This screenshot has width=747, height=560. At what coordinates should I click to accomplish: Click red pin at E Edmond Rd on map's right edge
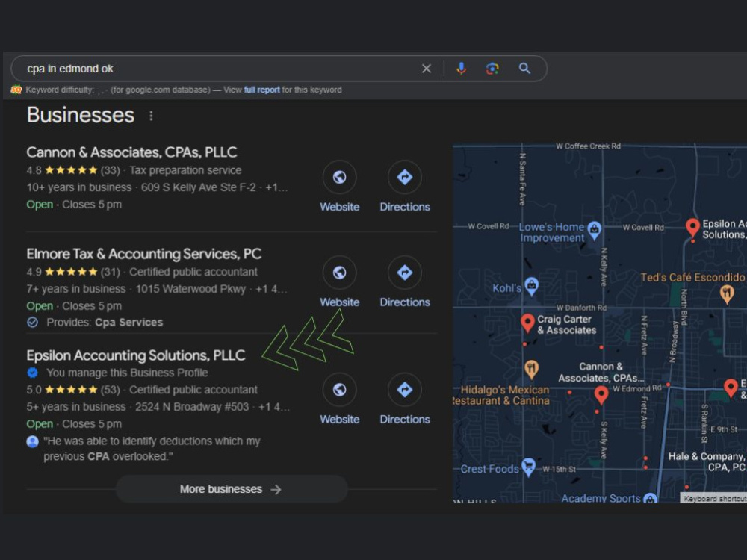click(x=731, y=388)
